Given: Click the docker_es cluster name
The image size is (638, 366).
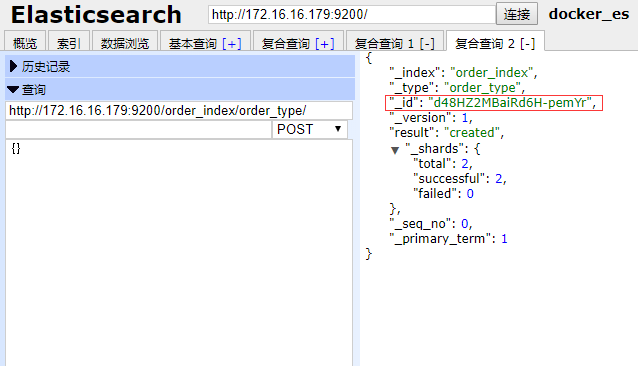Looking at the screenshot, I should coord(589,14).
